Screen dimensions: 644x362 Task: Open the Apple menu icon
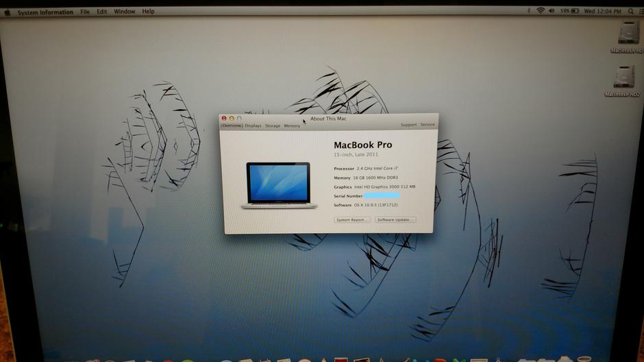click(x=8, y=12)
